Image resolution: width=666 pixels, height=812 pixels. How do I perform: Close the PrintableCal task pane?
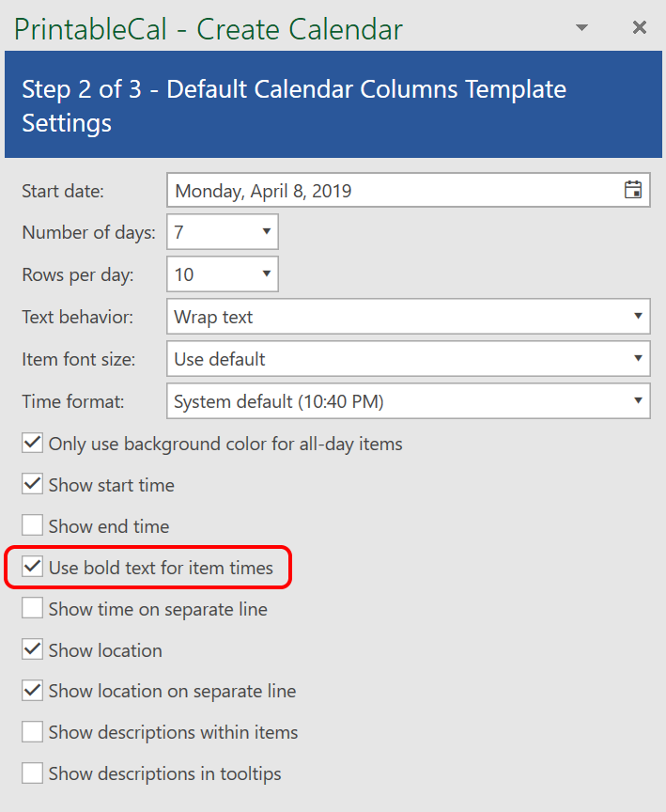tap(640, 28)
